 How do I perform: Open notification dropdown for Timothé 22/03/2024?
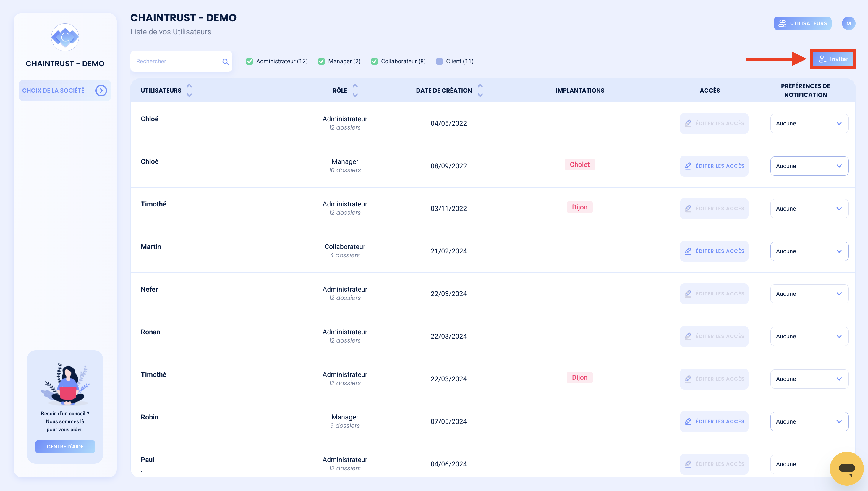(809, 379)
